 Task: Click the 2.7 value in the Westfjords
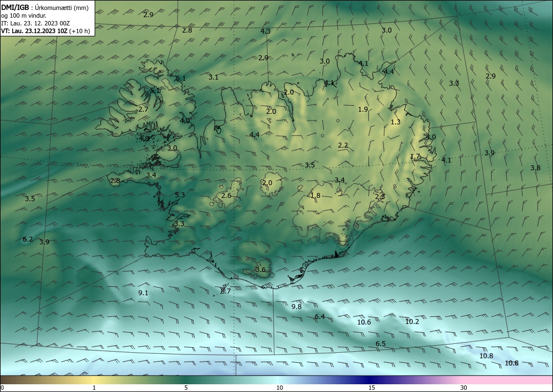(x=143, y=109)
